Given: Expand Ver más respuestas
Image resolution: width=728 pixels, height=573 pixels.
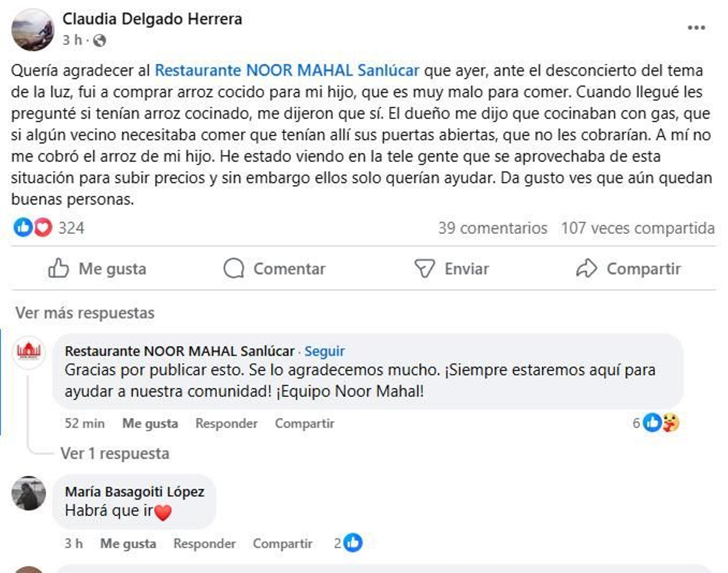Looking at the screenshot, I should [85, 312].
